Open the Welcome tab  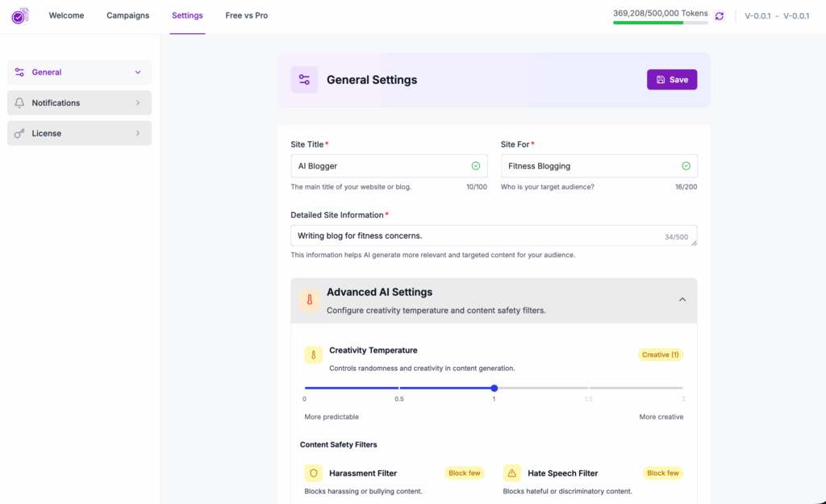(x=66, y=15)
